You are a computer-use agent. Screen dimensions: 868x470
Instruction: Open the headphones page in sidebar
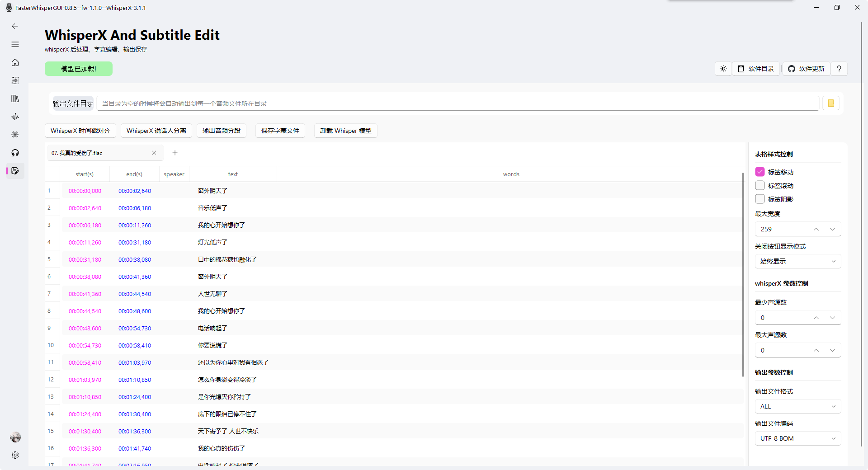click(x=15, y=153)
